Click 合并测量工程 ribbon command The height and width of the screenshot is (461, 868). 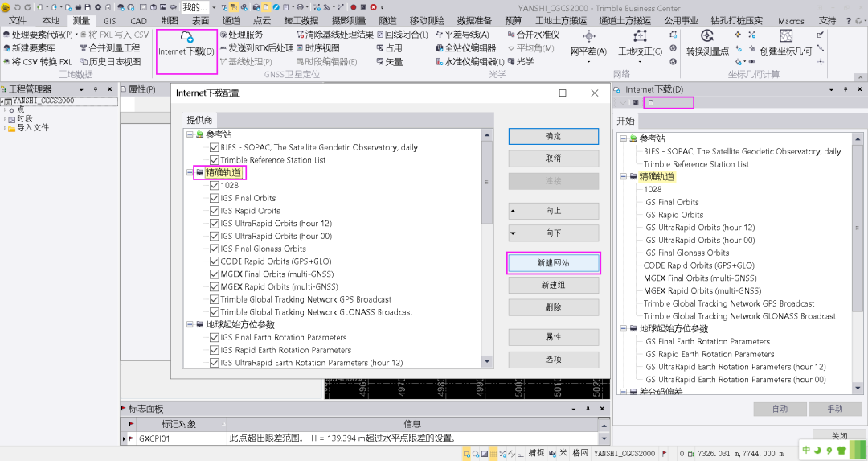pos(109,48)
